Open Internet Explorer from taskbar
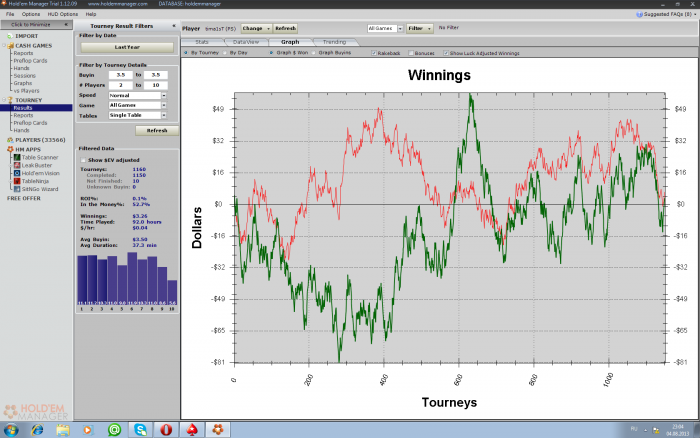This screenshot has width=700, height=438. tap(37, 430)
